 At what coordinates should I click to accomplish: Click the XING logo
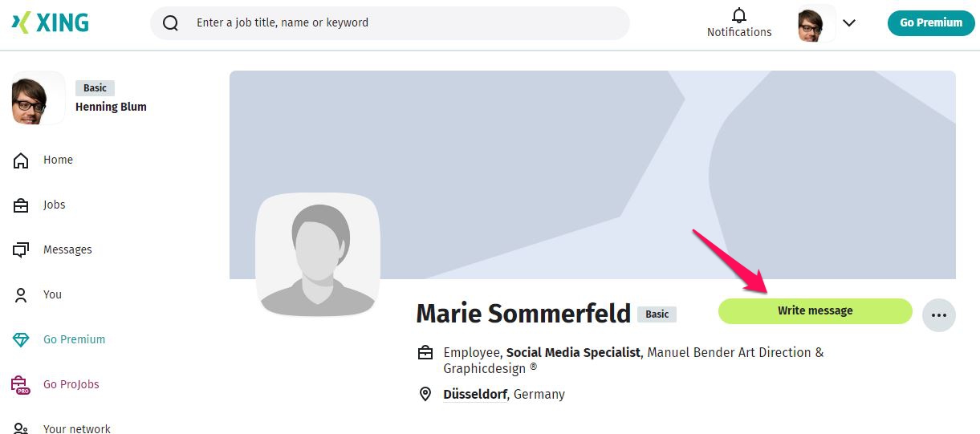(50, 22)
